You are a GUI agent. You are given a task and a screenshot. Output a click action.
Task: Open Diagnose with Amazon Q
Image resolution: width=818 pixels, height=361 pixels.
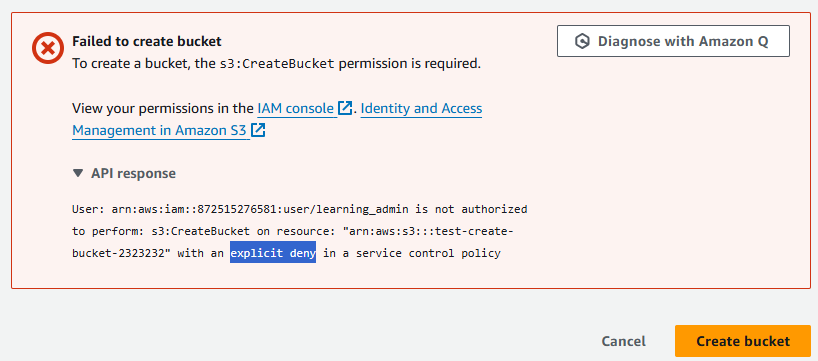673,41
